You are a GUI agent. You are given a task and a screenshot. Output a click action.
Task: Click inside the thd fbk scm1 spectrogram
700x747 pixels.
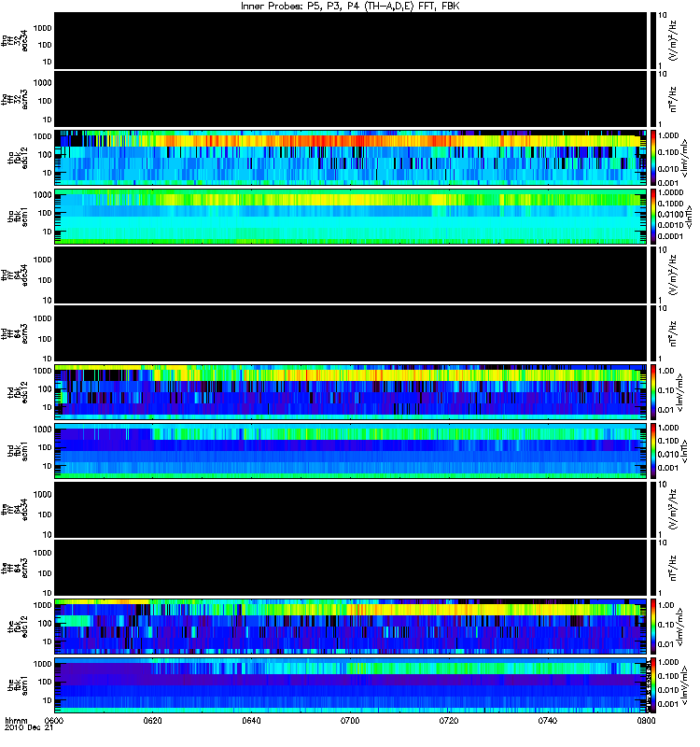tap(350, 451)
